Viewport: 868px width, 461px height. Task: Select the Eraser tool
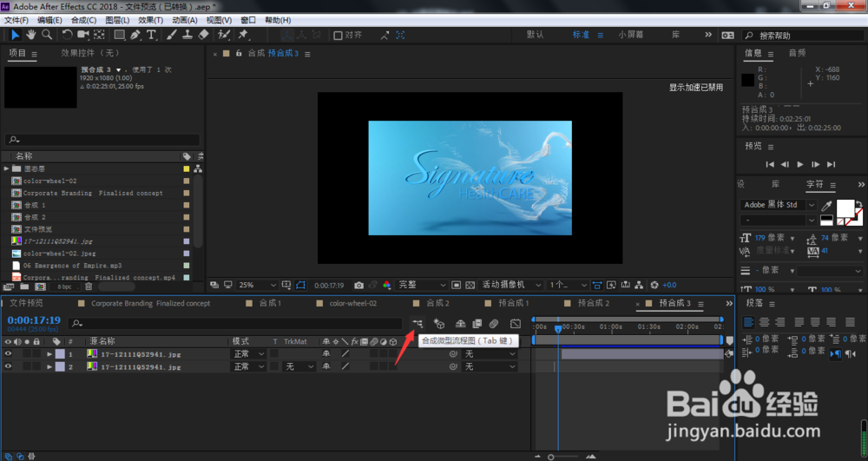203,35
